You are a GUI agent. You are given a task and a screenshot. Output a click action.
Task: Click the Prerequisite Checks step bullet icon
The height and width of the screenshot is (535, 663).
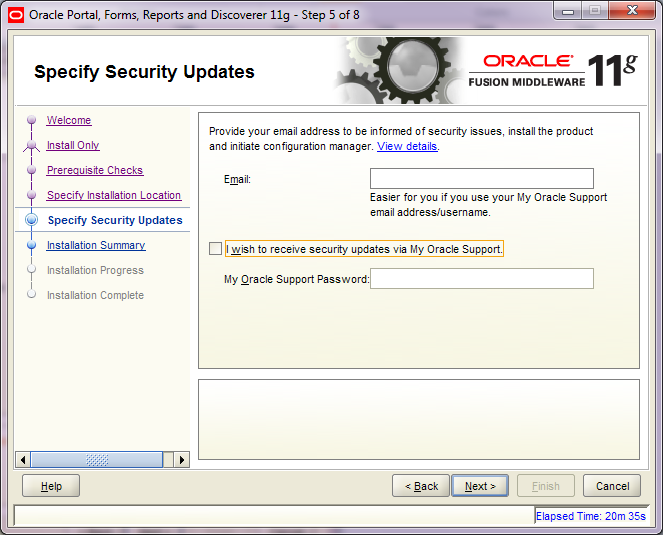[x=31, y=170]
